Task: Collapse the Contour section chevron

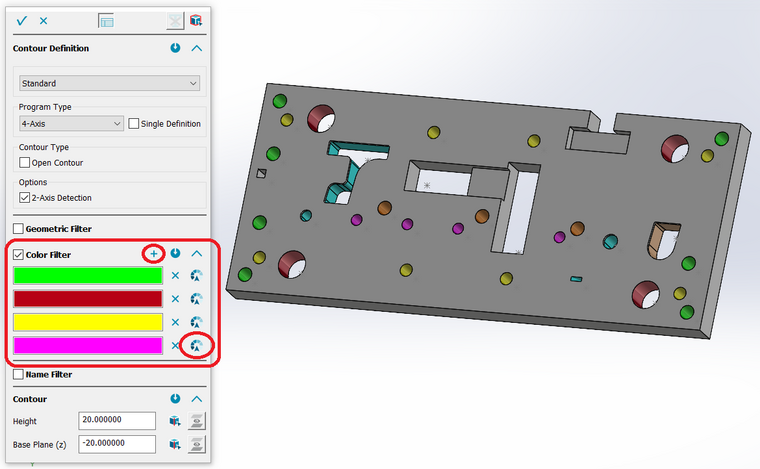Action: (x=197, y=398)
